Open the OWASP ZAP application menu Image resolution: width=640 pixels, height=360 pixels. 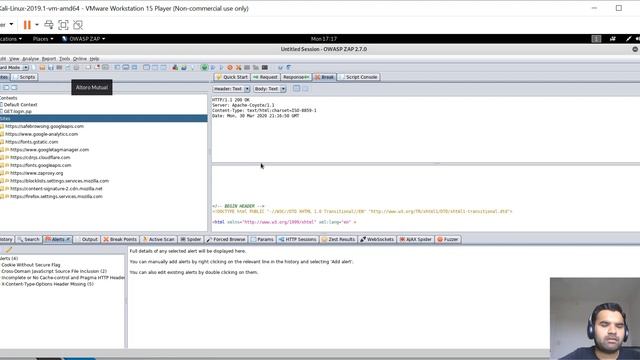83,39
